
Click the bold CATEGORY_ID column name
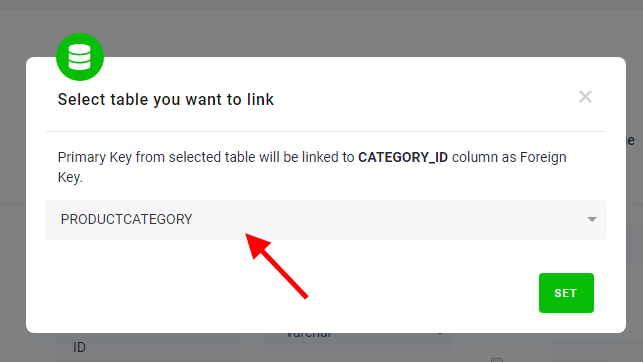(x=403, y=157)
